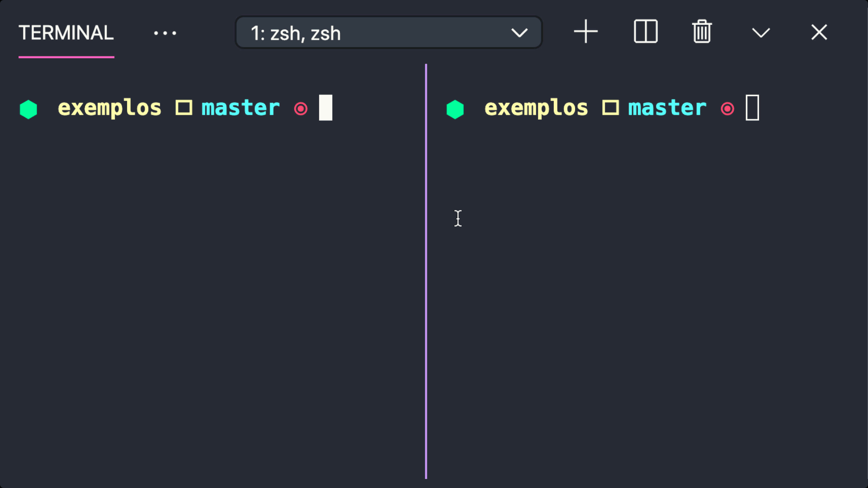The image size is (868, 488).
Task: Open the terminal more actions ellipsis menu
Action: [x=165, y=32]
